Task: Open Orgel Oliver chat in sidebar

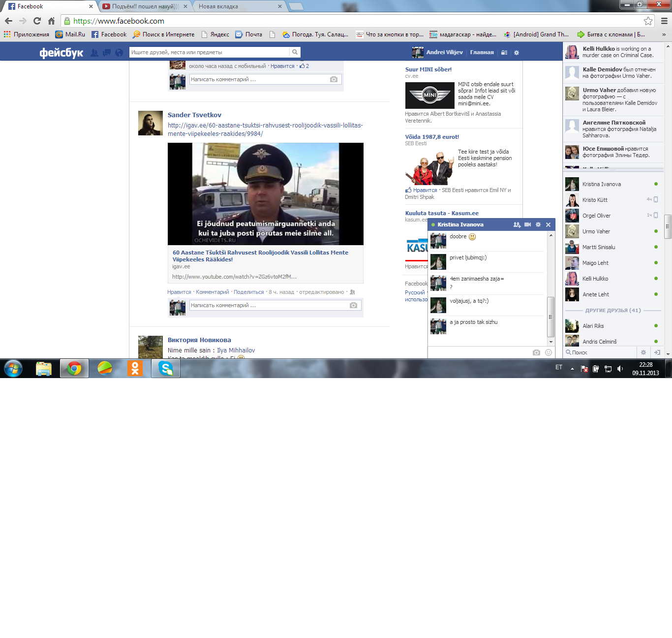Action: (612, 216)
